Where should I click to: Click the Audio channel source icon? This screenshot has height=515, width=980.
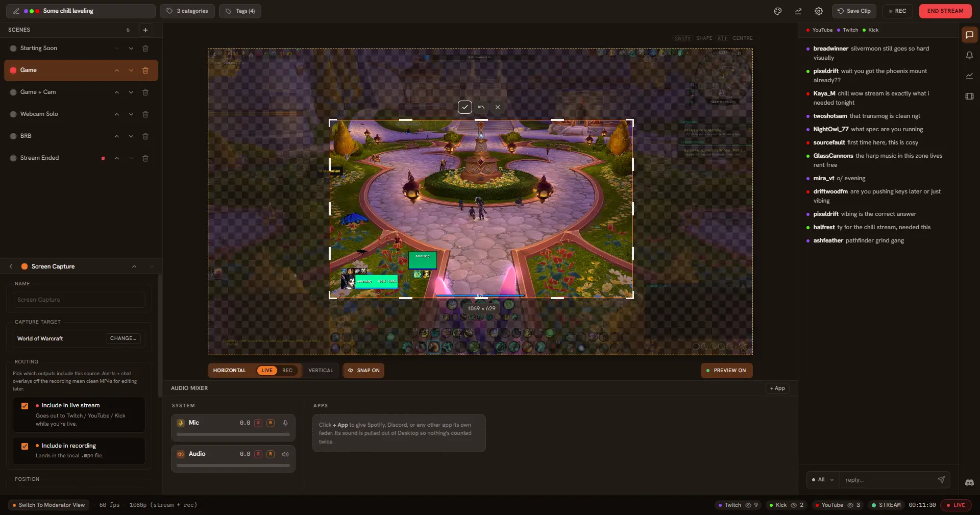tap(181, 454)
